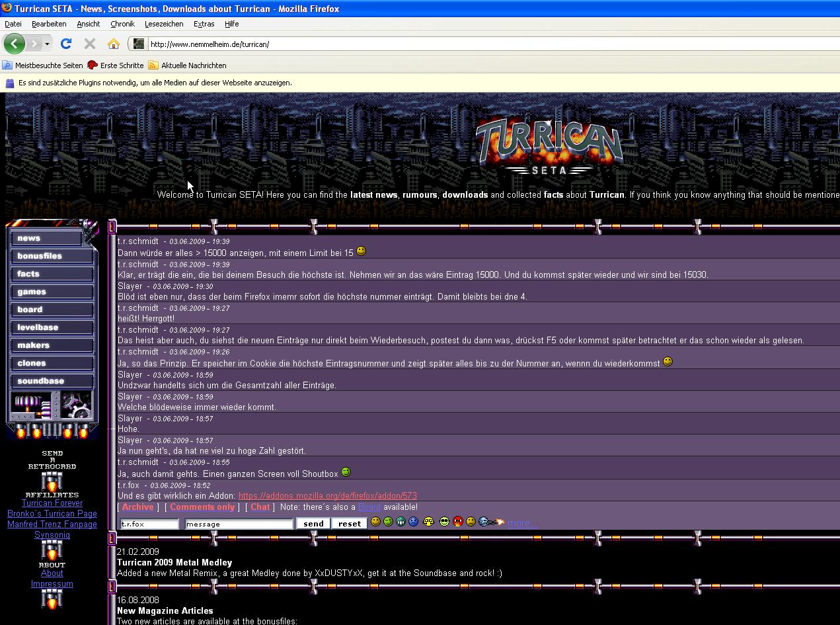This screenshot has width=840, height=625.
Task: Insert the green smiley from the picker
Action: (x=388, y=522)
